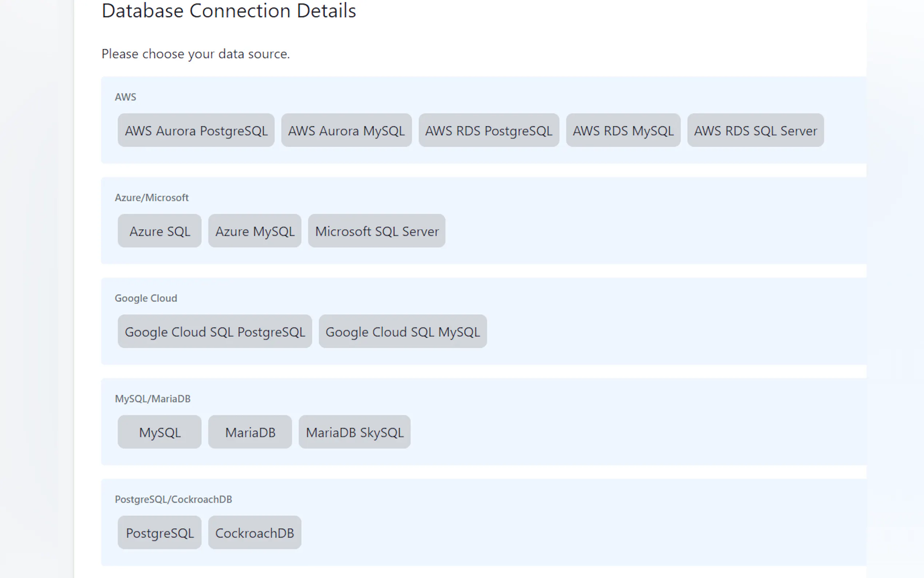
Task: Click the Google Cloud section label
Action: coord(146,298)
